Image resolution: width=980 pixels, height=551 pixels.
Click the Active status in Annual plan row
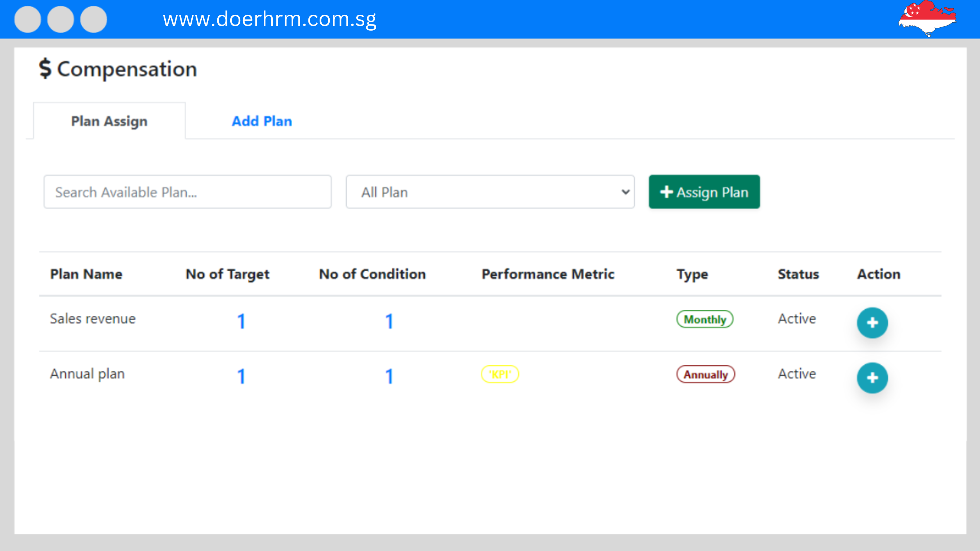click(x=797, y=373)
